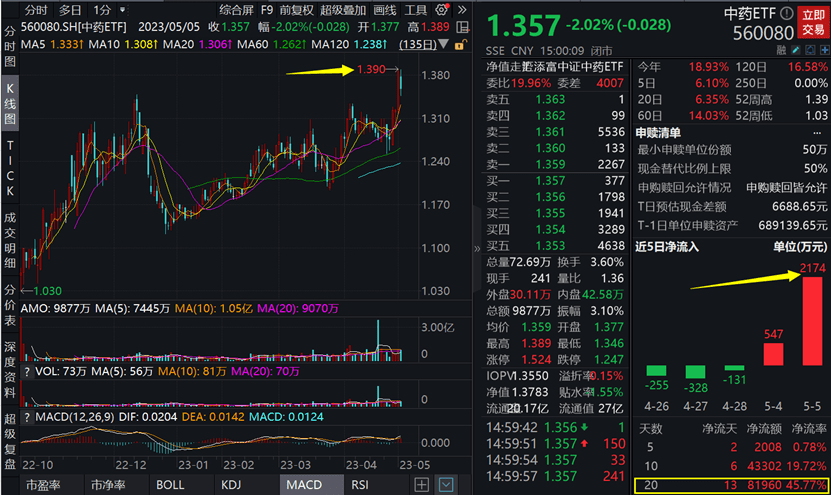Select the RSI indicator tab

tap(360, 485)
